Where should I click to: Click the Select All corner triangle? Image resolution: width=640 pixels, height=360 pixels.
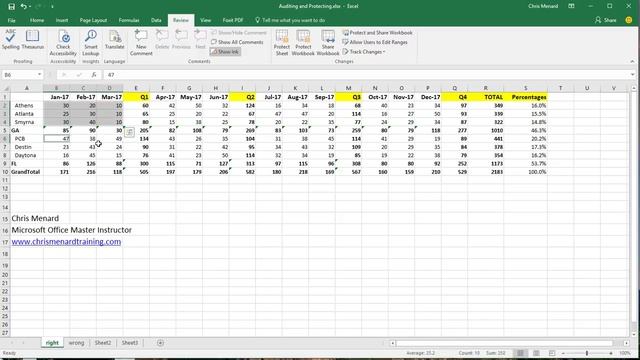[x=6, y=88]
